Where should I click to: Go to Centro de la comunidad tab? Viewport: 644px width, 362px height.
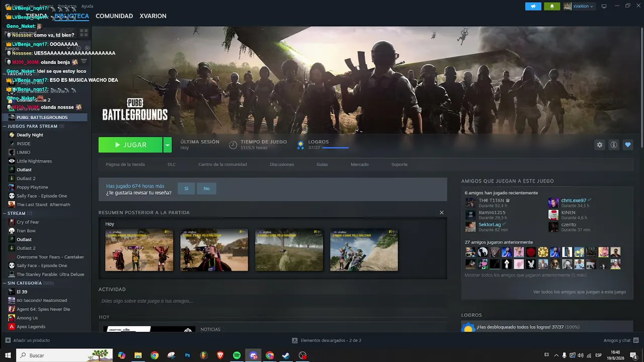(222, 164)
